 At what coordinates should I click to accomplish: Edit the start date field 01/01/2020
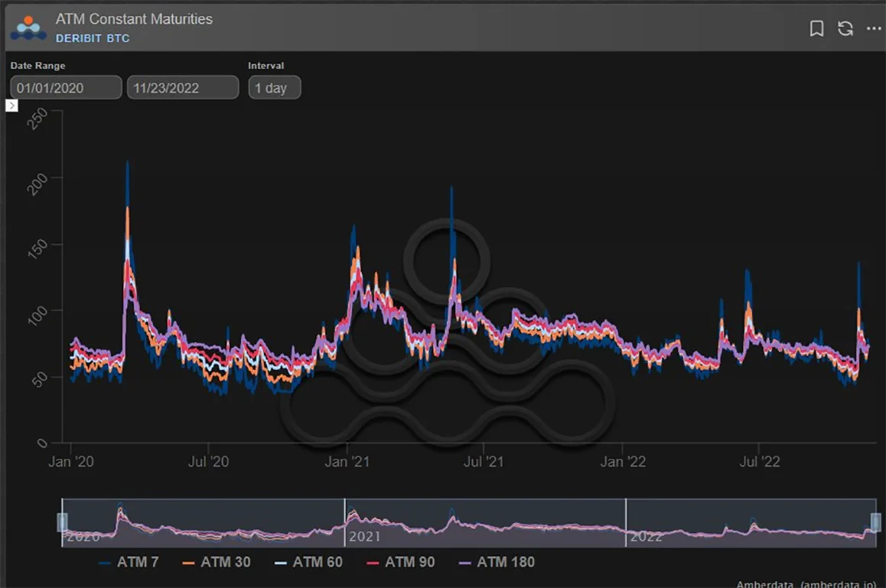pyautogui.click(x=66, y=88)
